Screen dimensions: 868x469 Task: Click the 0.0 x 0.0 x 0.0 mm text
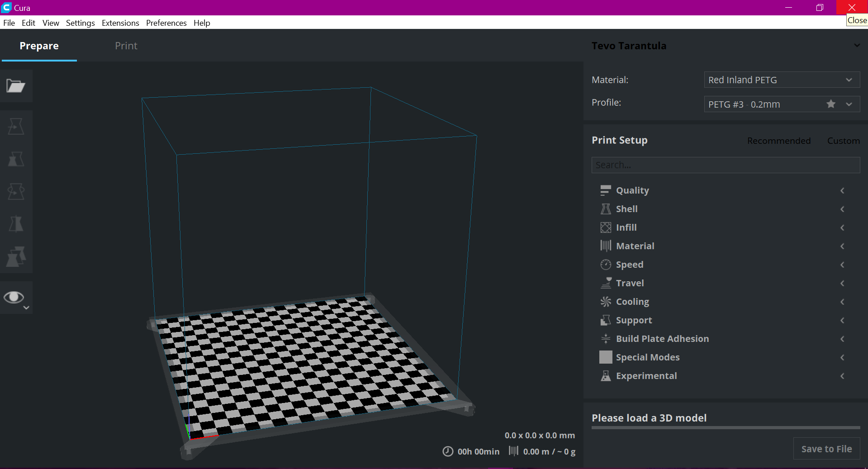tap(540, 435)
